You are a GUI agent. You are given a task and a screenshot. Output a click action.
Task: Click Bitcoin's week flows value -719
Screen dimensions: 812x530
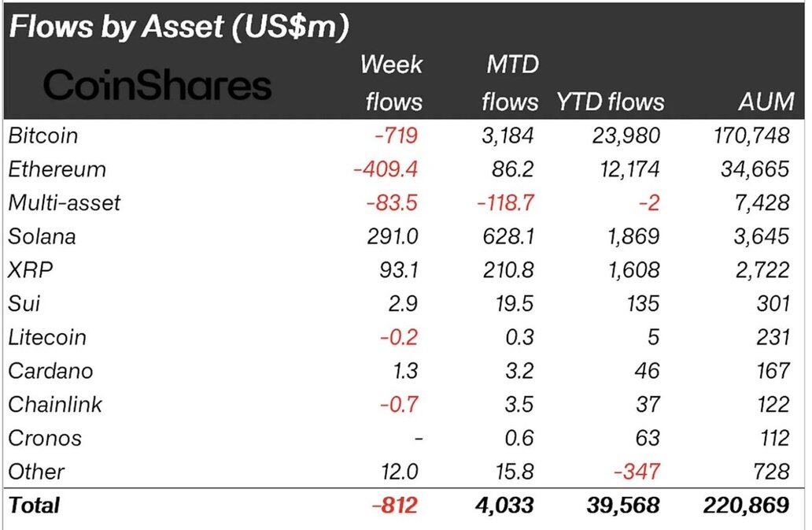pyautogui.click(x=396, y=135)
